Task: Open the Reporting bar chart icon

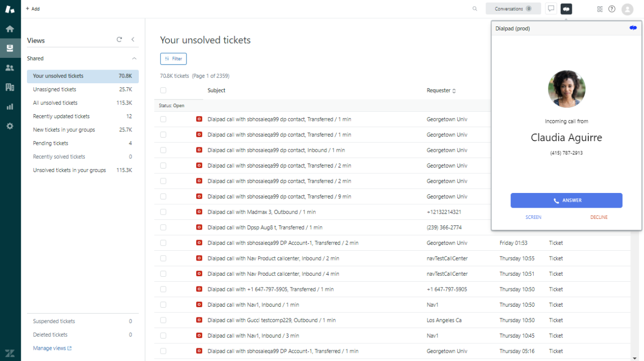Action: [x=10, y=107]
